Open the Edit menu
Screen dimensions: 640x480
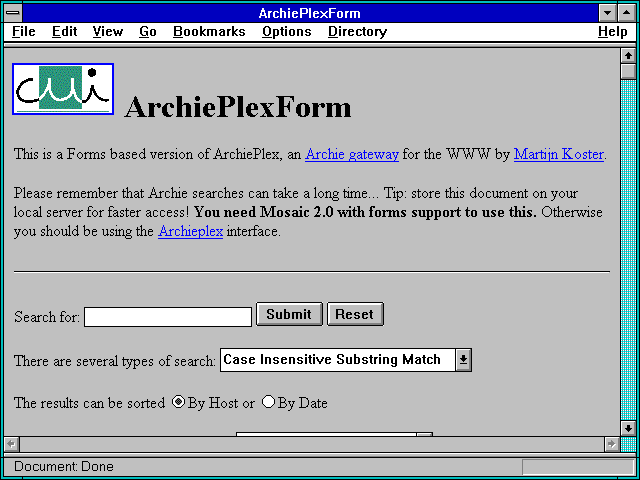[x=64, y=32]
